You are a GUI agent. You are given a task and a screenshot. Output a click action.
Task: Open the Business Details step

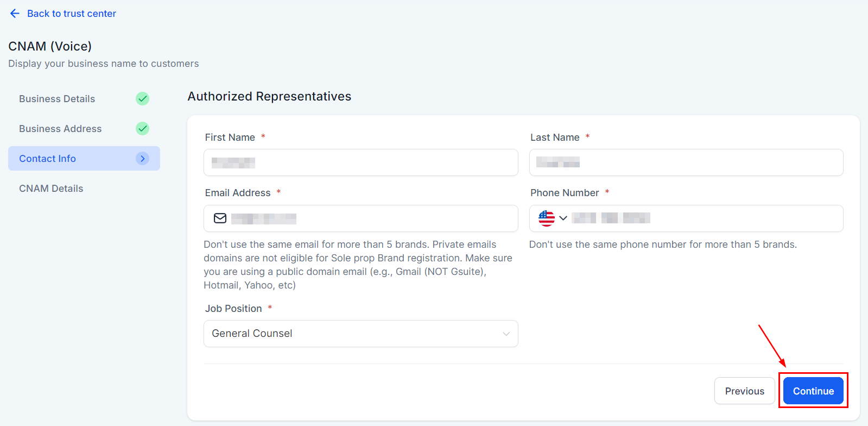pyautogui.click(x=57, y=99)
